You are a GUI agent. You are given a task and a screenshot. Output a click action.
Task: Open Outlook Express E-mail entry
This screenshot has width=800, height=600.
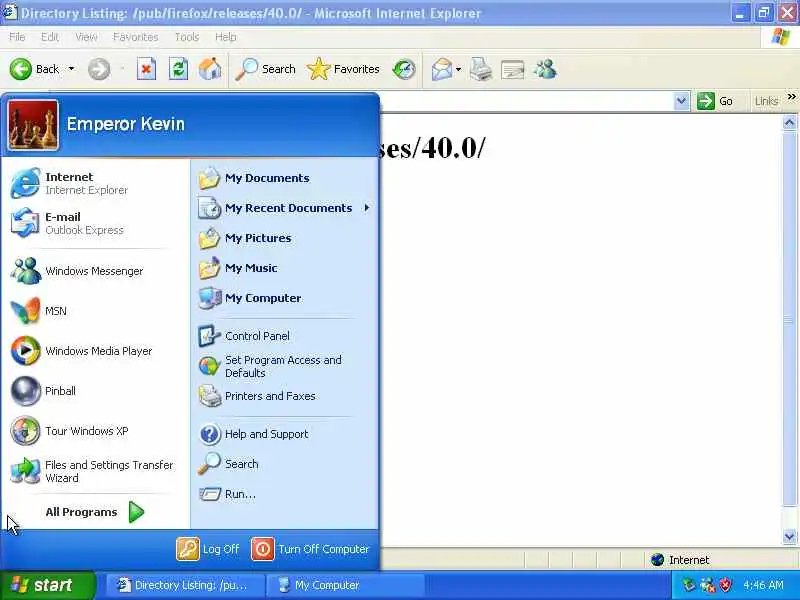(x=95, y=223)
